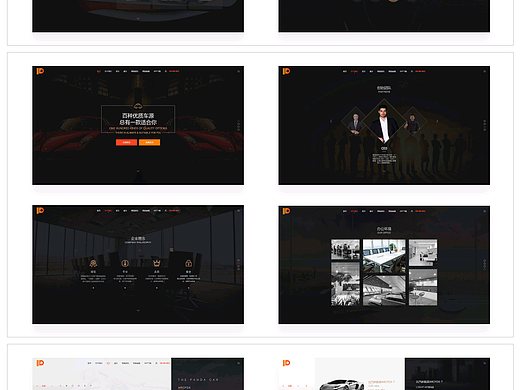The height and width of the screenshot is (390, 520).
Task: Click the side pagination dots on the team page
Action: tap(485, 125)
